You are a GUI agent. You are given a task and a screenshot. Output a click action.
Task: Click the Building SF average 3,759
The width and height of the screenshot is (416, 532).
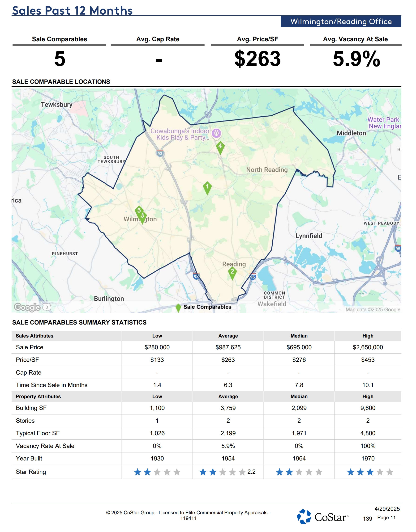(228, 408)
